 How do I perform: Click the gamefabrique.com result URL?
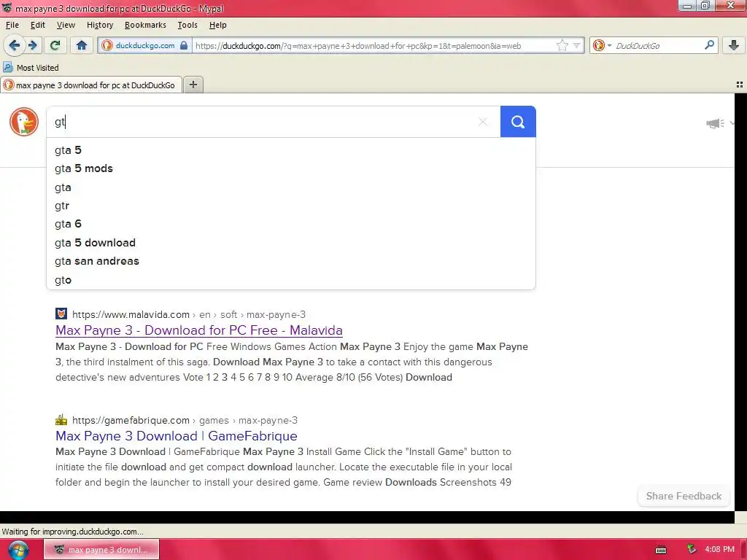(185, 421)
